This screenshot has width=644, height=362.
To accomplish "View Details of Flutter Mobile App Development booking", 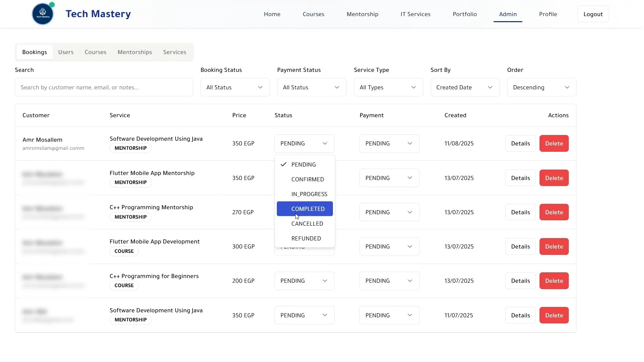I will [x=520, y=246].
